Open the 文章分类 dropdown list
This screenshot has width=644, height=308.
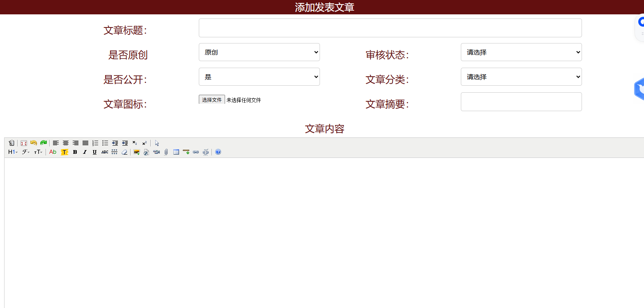(521, 77)
